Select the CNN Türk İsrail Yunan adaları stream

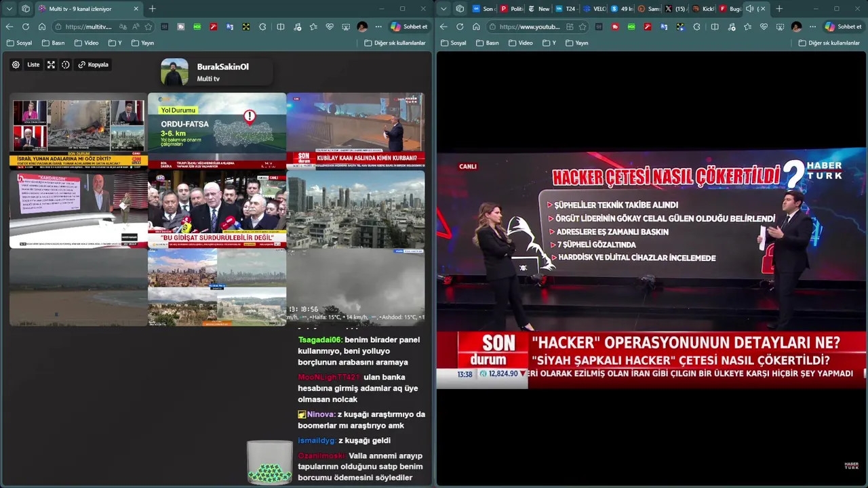(79, 131)
